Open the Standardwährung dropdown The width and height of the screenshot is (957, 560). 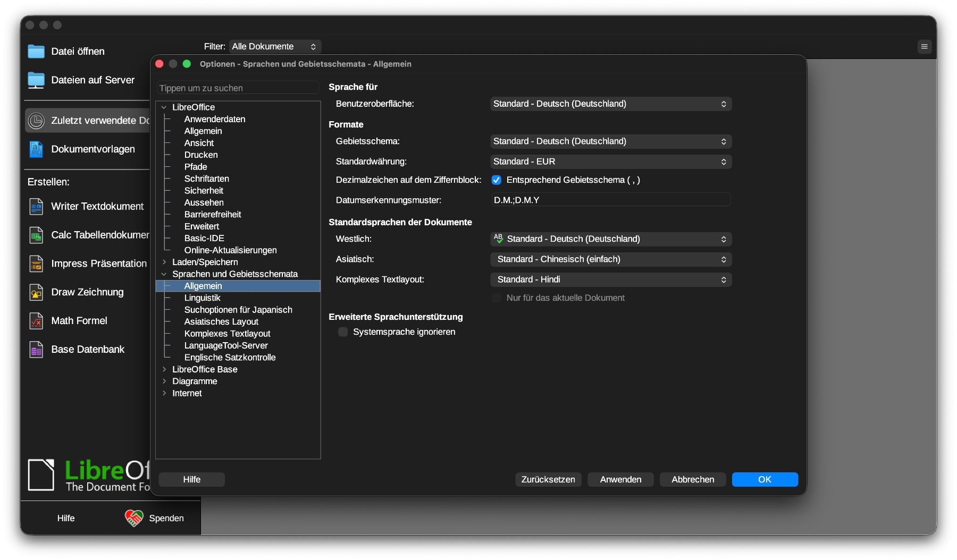(610, 162)
